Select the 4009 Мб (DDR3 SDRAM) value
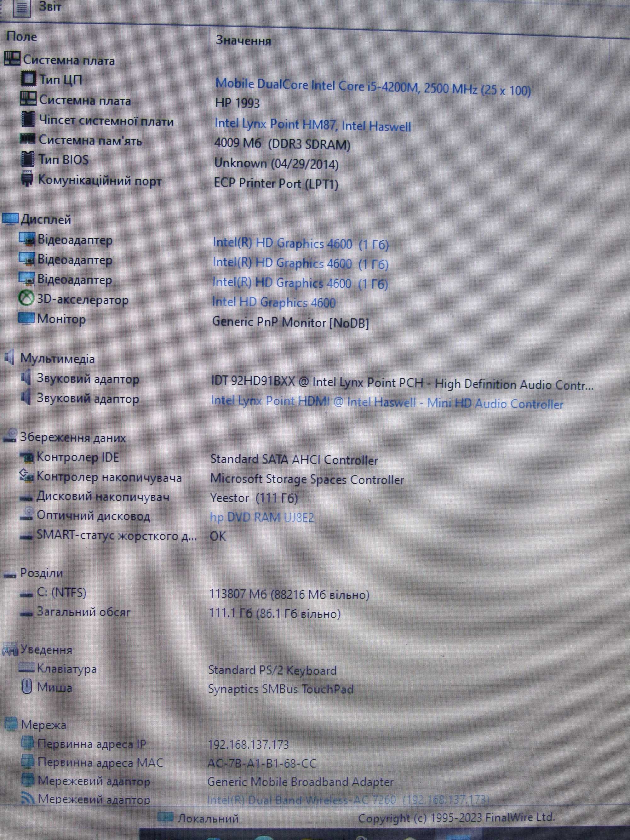 (x=282, y=144)
